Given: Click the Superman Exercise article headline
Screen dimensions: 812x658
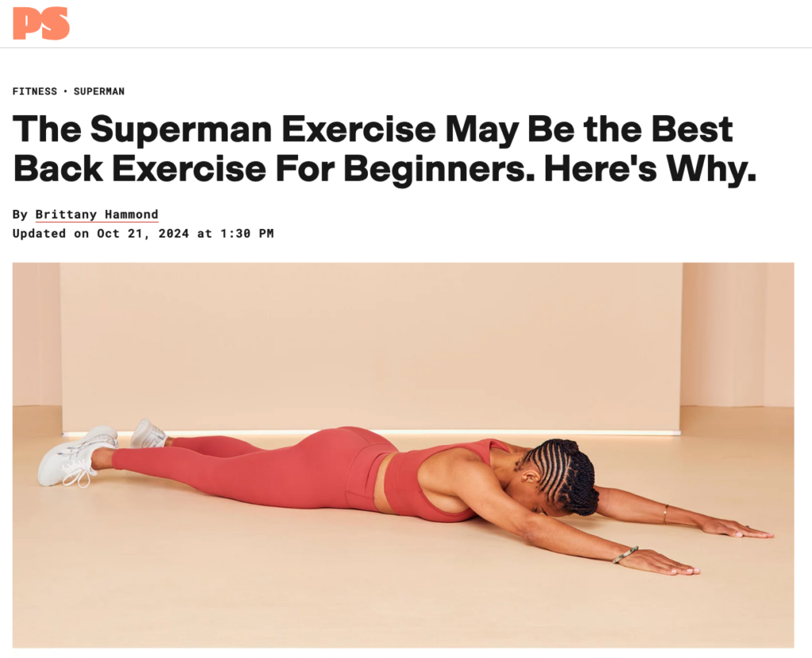Looking at the screenshot, I should pos(385,148).
